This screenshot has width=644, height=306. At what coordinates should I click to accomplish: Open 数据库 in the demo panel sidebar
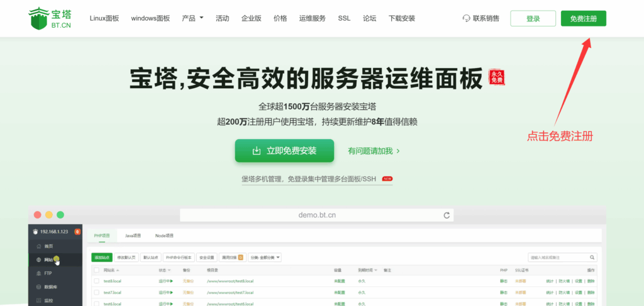(55, 286)
